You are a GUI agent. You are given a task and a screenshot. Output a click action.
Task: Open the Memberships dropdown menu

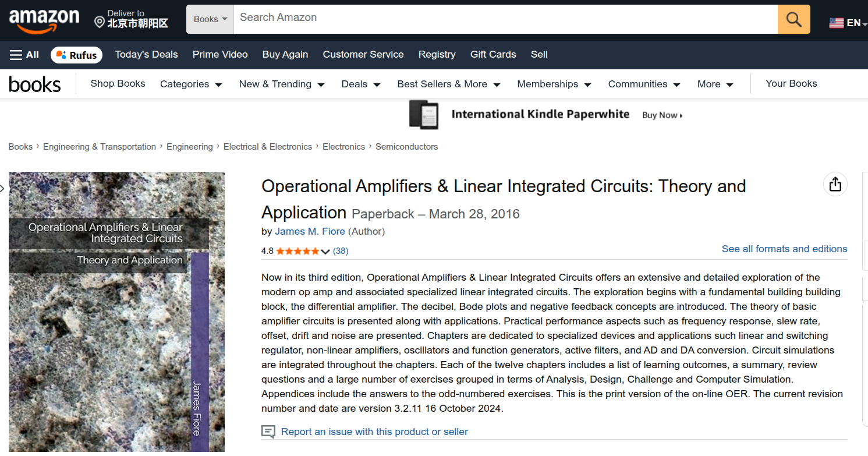click(x=554, y=84)
